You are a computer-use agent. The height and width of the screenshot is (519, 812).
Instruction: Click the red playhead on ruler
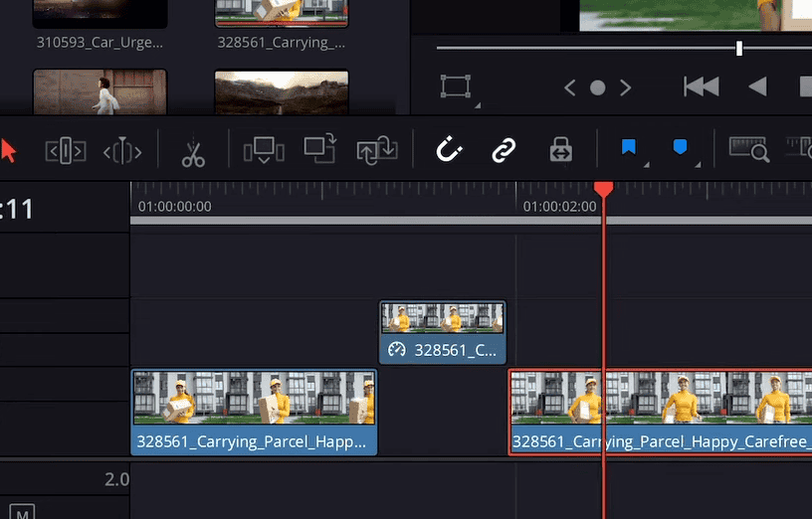pos(603,189)
